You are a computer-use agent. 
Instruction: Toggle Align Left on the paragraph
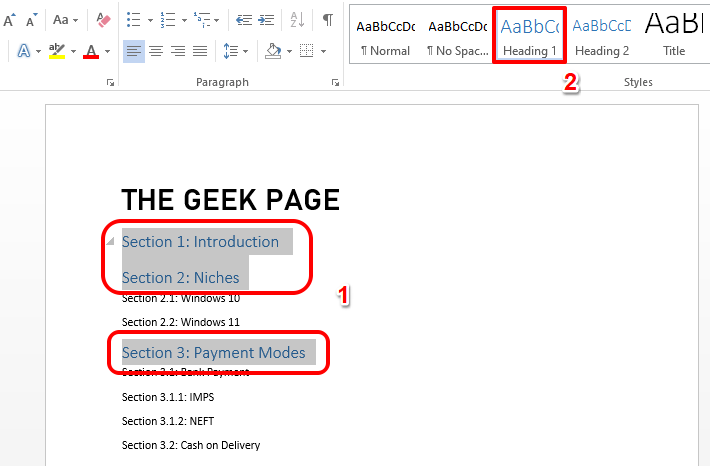(134, 51)
